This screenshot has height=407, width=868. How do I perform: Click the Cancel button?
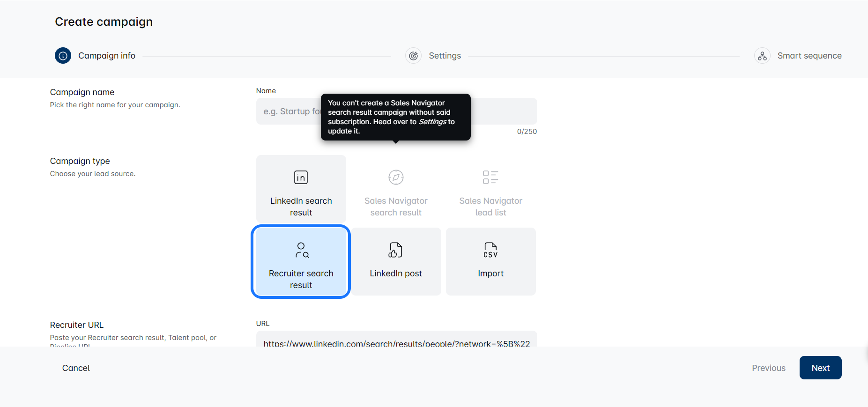click(x=76, y=368)
